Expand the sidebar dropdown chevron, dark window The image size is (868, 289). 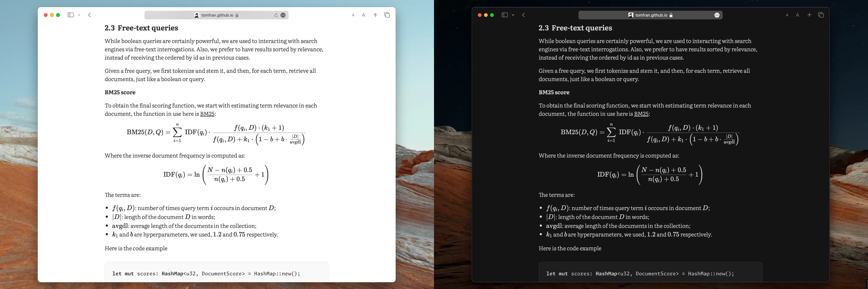(x=513, y=15)
